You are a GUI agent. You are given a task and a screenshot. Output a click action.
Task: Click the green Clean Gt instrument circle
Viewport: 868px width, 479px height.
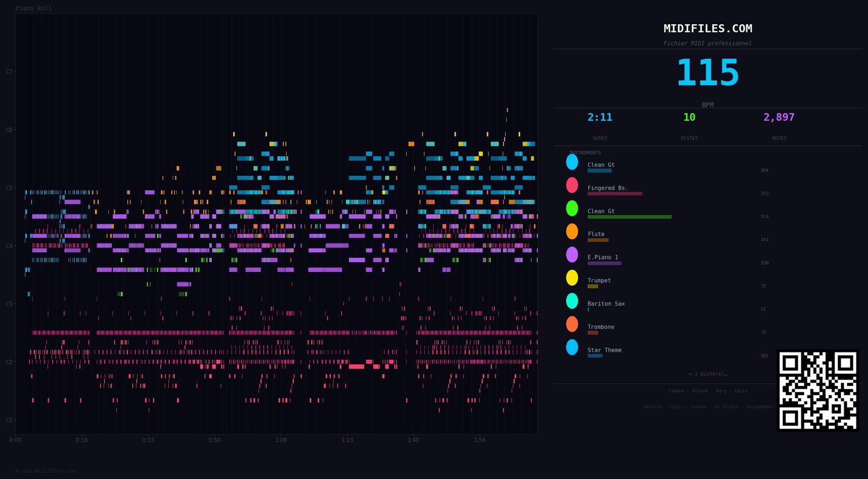pos(572,208)
